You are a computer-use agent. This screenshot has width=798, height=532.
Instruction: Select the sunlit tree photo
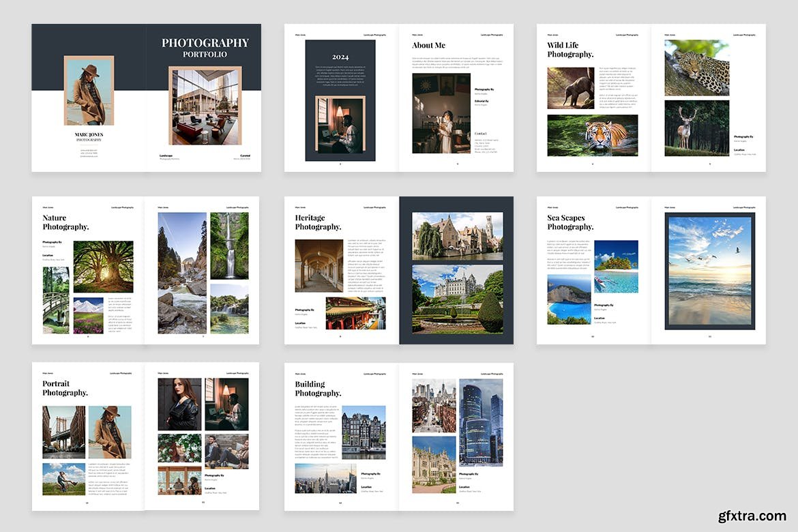point(103,267)
